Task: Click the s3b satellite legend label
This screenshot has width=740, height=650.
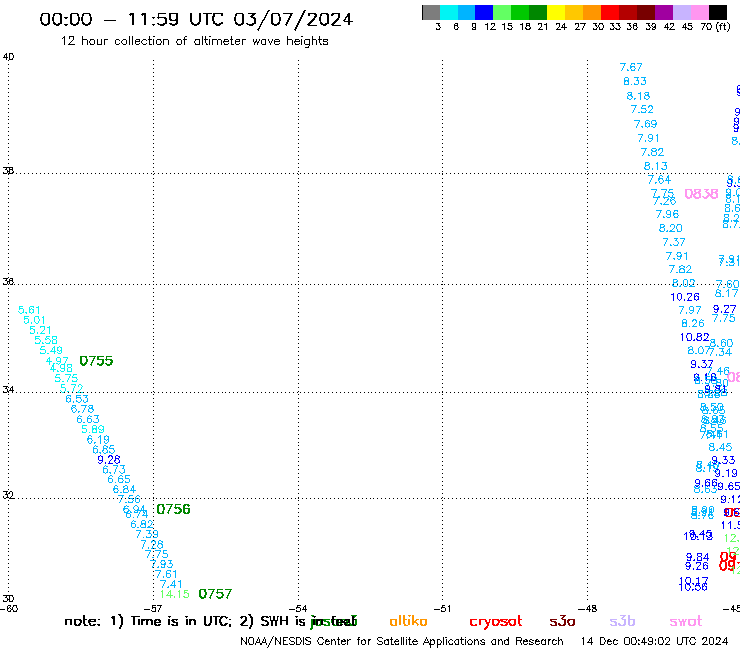Action: point(622,621)
